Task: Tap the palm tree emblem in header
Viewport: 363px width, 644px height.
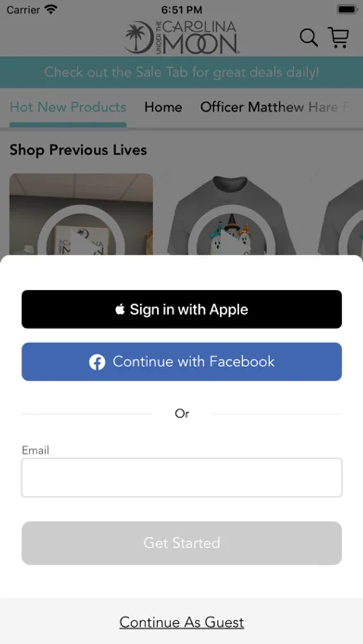Action: (137, 38)
